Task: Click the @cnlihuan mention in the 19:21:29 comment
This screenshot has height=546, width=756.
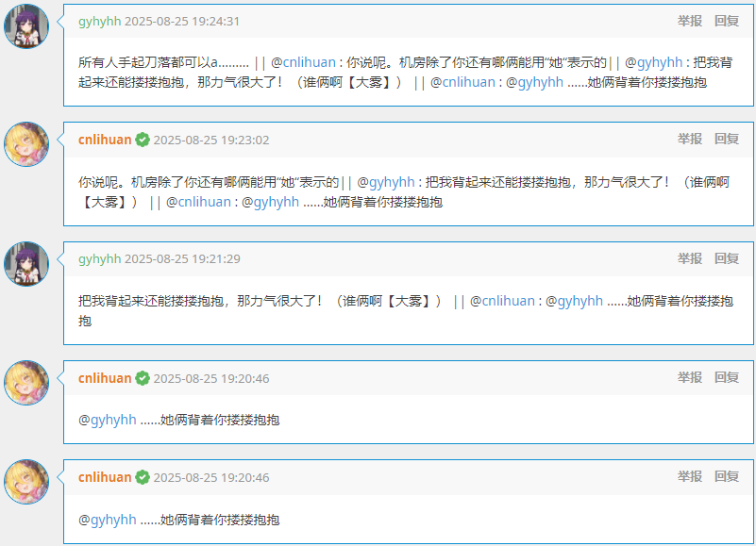Action: click(502, 301)
